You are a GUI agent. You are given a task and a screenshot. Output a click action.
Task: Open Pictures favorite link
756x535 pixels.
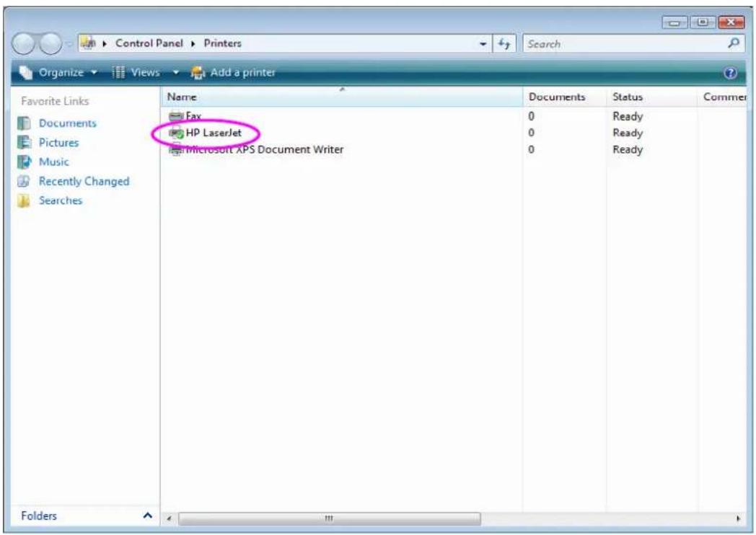pyautogui.click(x=58, y=143)
